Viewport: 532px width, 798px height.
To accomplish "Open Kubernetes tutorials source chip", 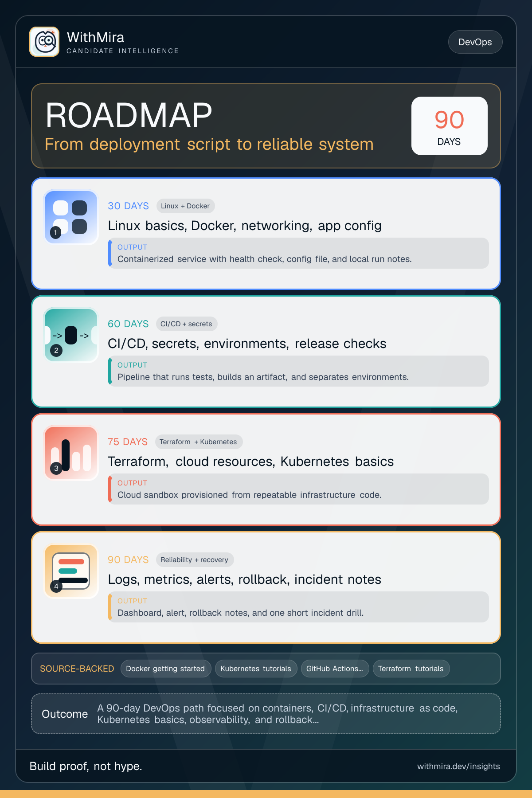I will [x=256, y=669].
